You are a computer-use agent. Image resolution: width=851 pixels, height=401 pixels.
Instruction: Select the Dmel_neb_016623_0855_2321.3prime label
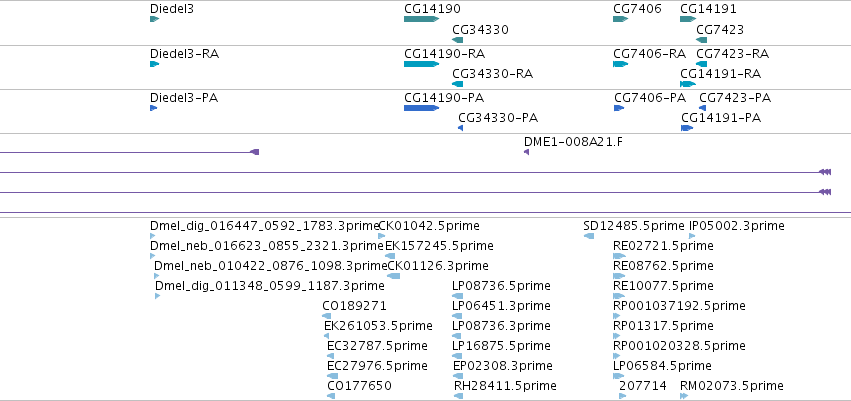point(267,246)
